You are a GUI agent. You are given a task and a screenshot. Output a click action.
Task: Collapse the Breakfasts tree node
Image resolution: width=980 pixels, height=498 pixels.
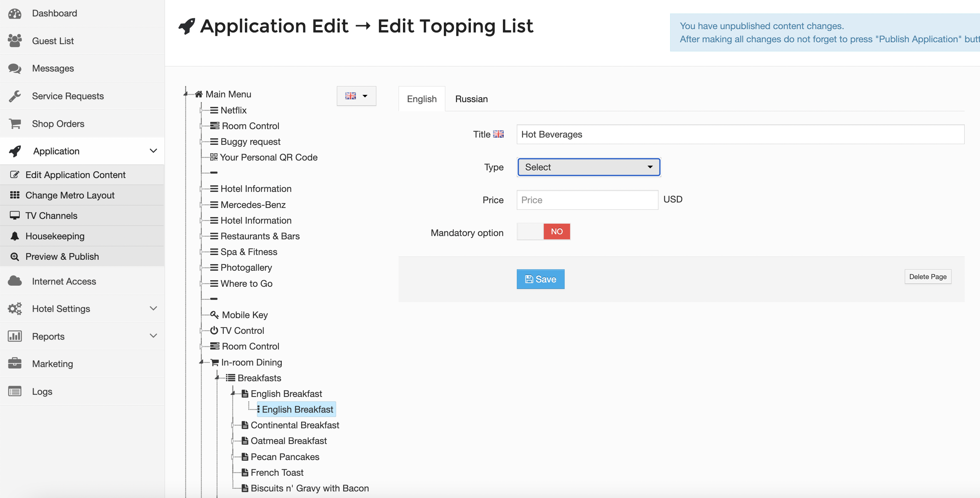[217, 378]
